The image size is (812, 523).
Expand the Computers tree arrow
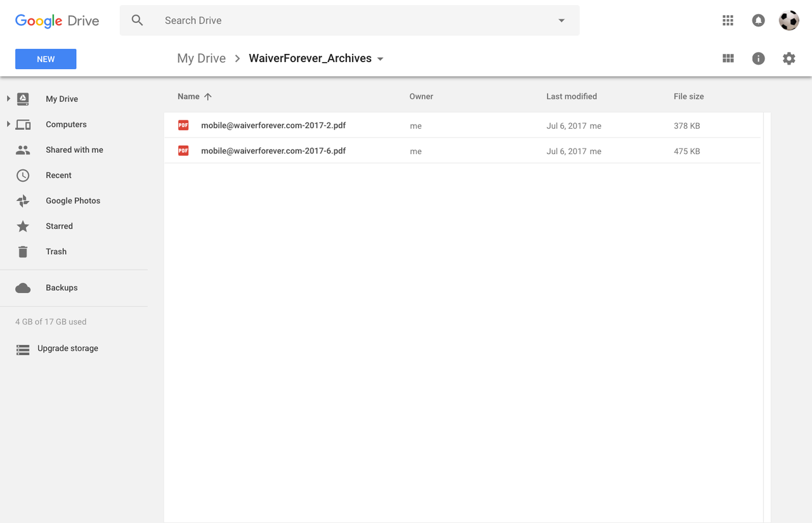click(8, 124)
